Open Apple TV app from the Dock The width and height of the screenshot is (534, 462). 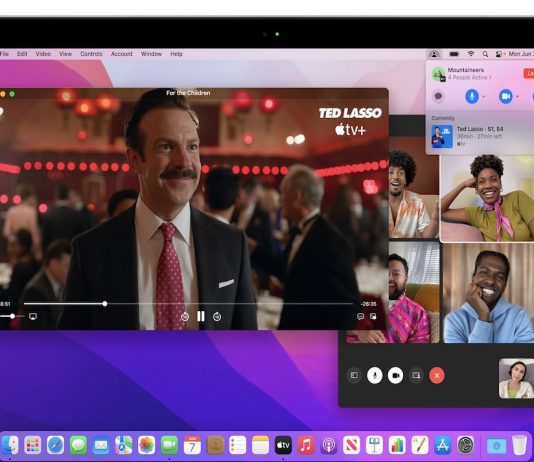coord(283,445)
